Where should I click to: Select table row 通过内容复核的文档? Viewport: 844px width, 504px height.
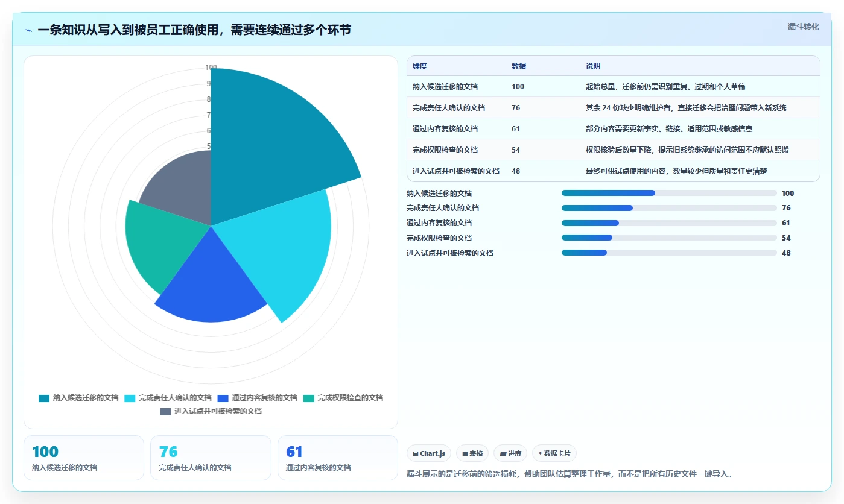(x=614, y=128)
